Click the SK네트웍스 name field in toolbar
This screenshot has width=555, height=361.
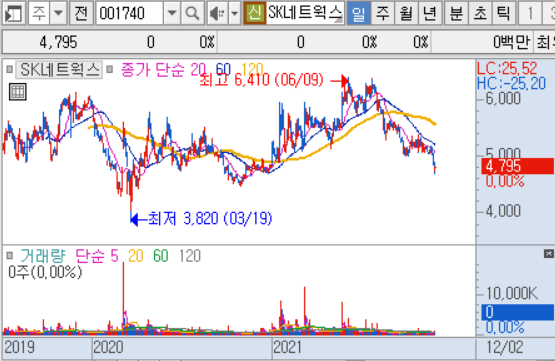click(x=305, y=13)
